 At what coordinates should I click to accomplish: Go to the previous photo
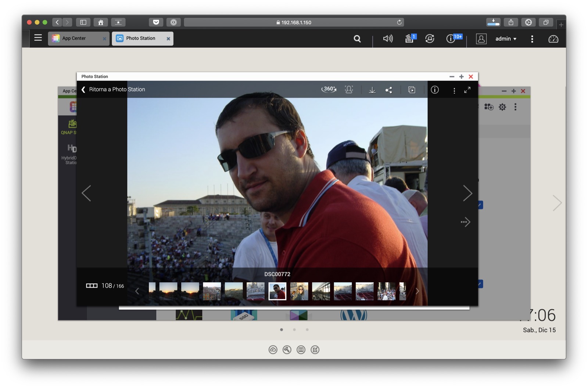pos(86,193)
